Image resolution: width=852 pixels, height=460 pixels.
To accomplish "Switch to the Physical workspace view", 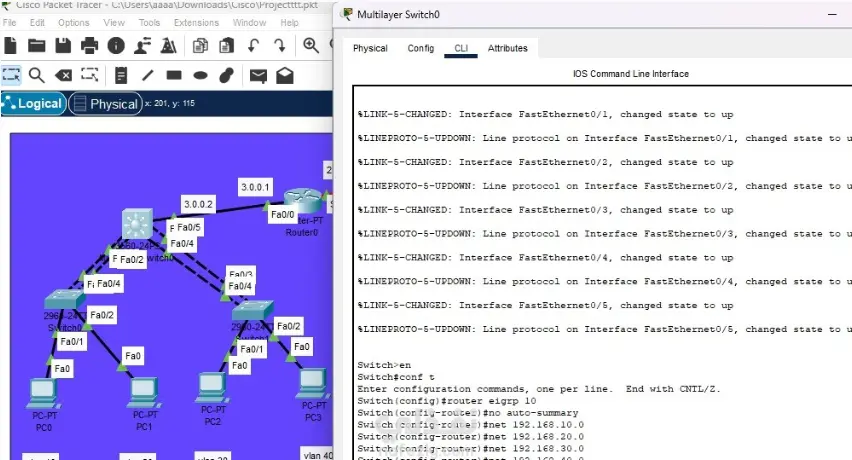I will pyautogui.click(x=105, y=103).
